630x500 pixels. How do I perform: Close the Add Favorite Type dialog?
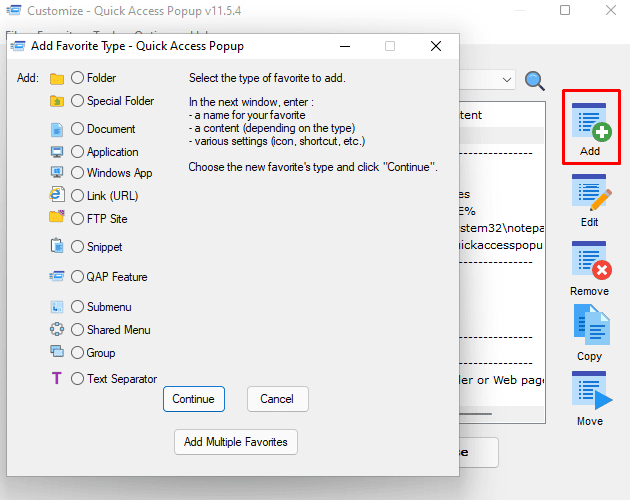[x=436, y=46]
